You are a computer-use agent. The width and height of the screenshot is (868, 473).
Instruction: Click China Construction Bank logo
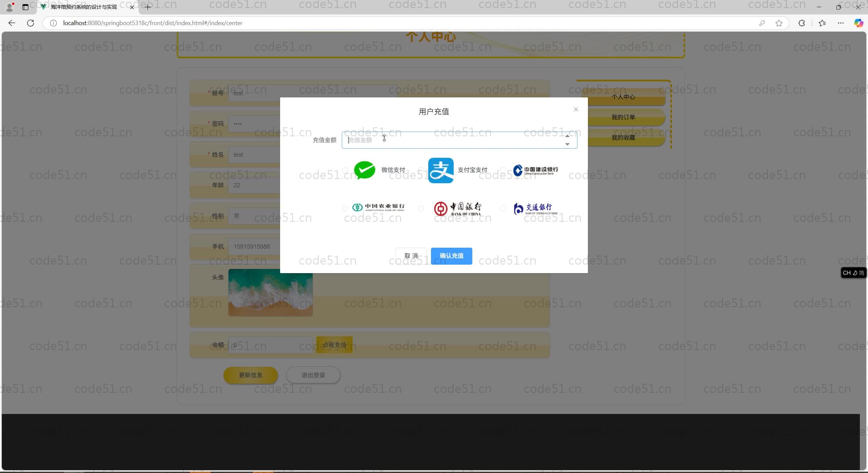coord(535,170)
